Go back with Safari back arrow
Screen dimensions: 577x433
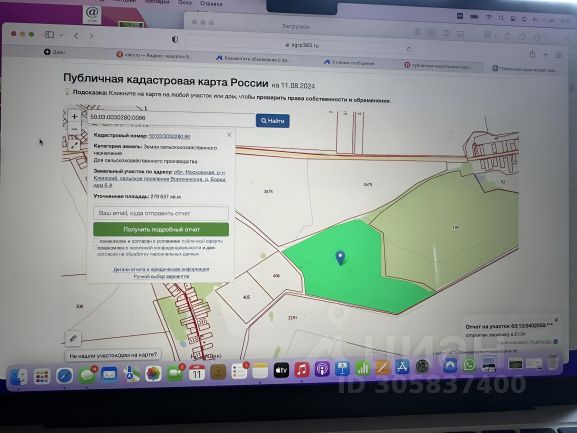[76, 36]
